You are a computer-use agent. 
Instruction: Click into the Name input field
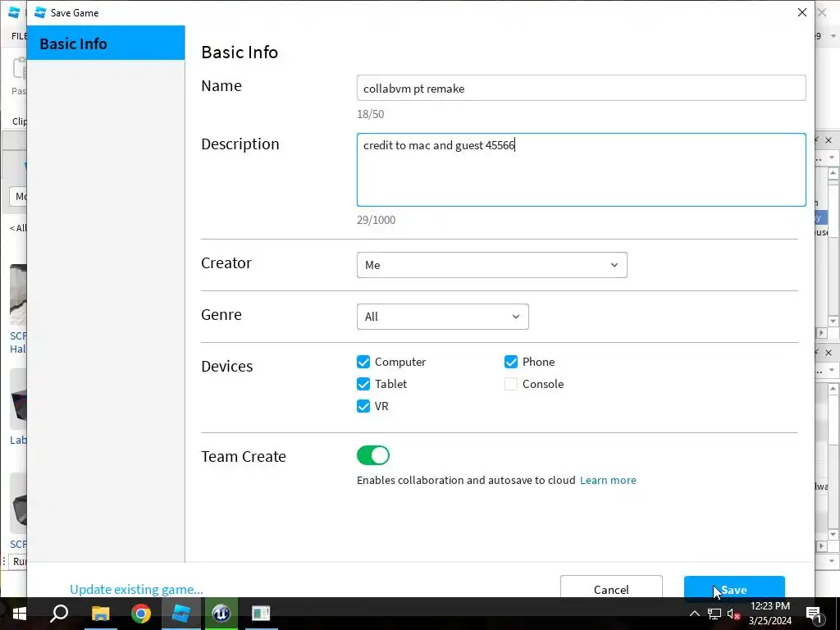coord(582,88)
